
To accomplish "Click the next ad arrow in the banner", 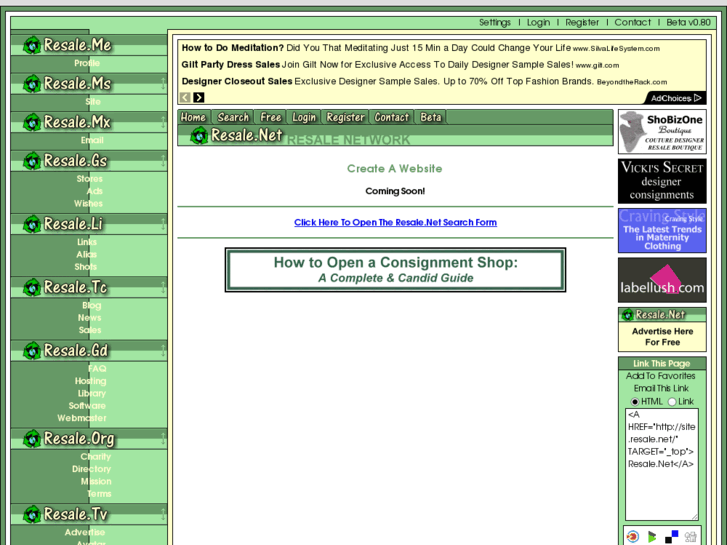I will coord(199,97).
